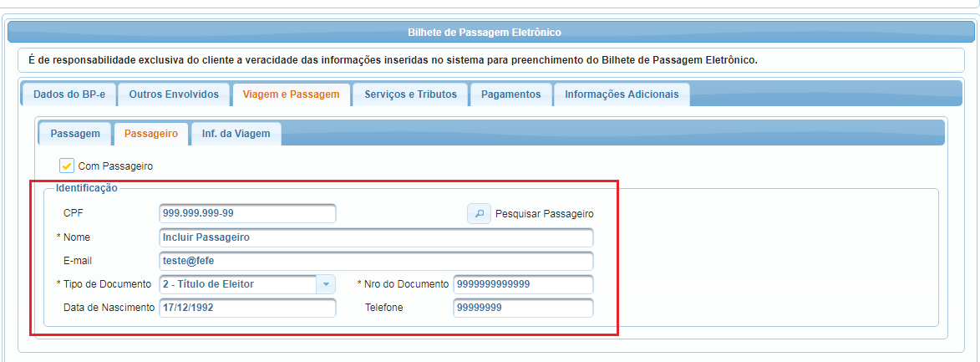Viewport: 980px width, 362px height.
Task: Select the Passageiro sub-tab
Action: (151, 134)
